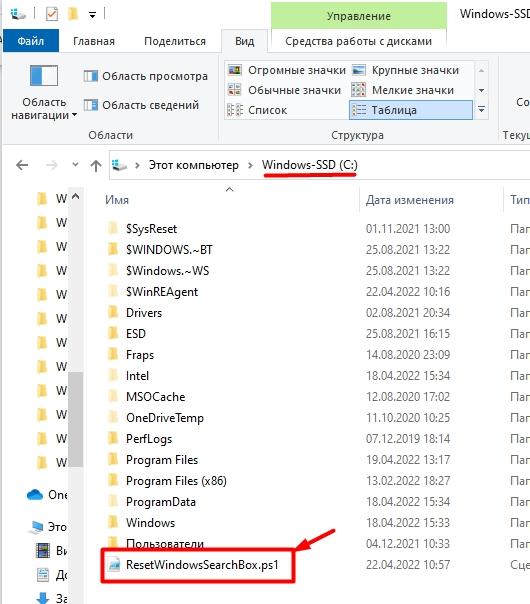Click the navigation pane scrollbar thumb
The height and width of the screenshot is (604, 530).
tap(75, 419)
